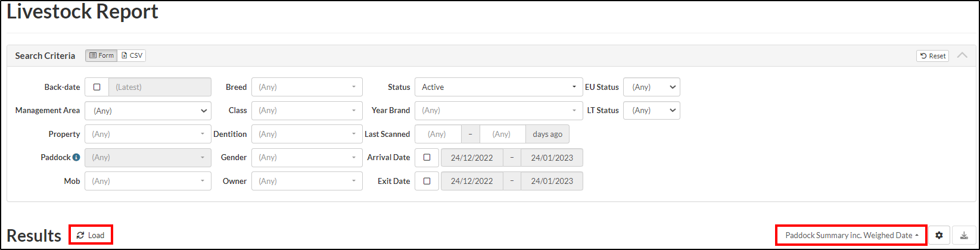Expand the Management Area dropdown
The height and width of the screenshot is (250, 980).
pyautogui.click(x=148, y=111)
